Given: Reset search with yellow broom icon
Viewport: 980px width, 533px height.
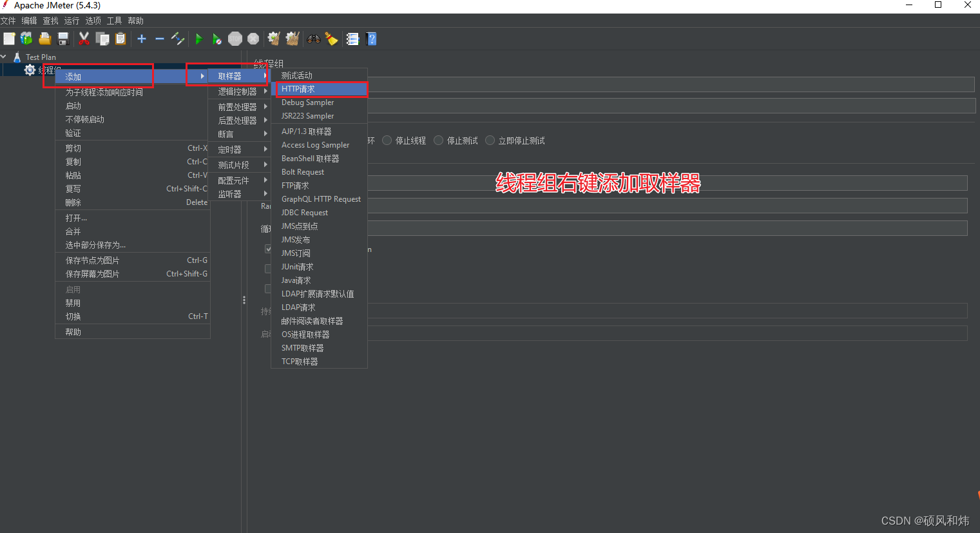Looking at the screenshot, I should pos(331,39).
